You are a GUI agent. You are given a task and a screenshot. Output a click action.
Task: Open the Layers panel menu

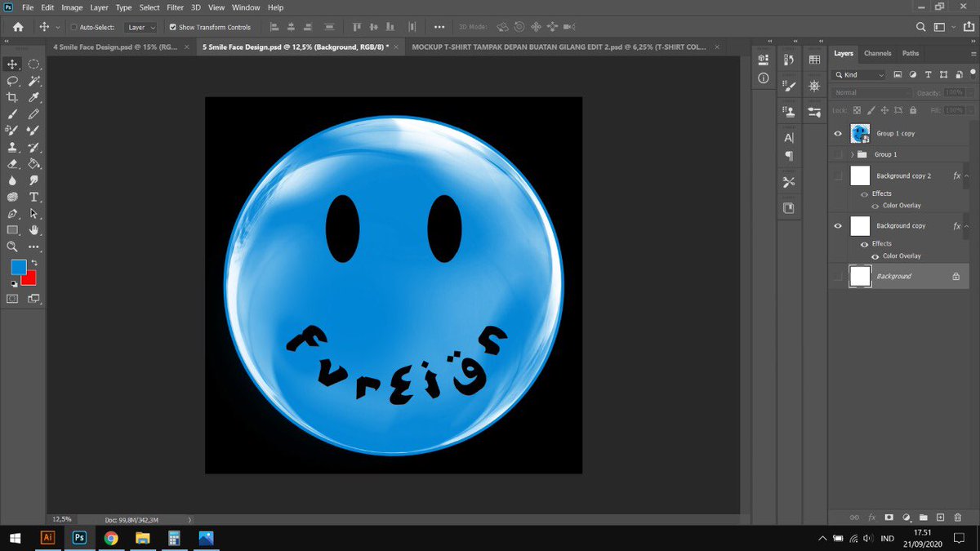coord(972,54)
